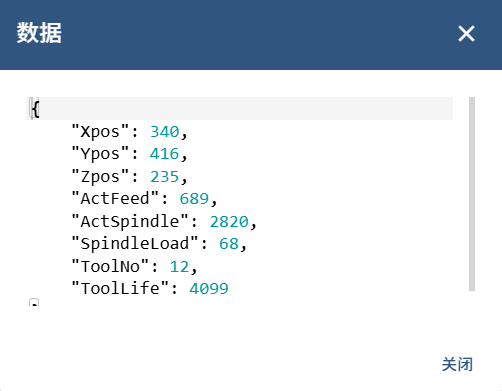Click the ToolLife value 4099

(209, 288)
